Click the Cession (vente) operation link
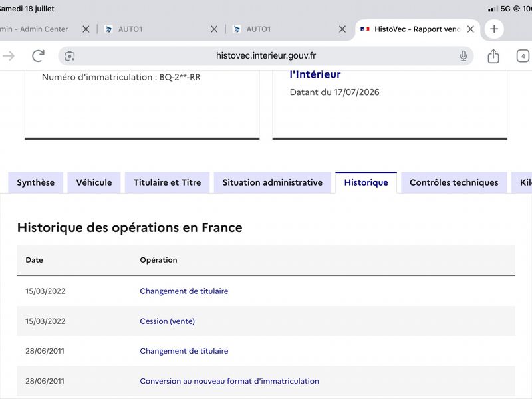 [x=168, y=321]
